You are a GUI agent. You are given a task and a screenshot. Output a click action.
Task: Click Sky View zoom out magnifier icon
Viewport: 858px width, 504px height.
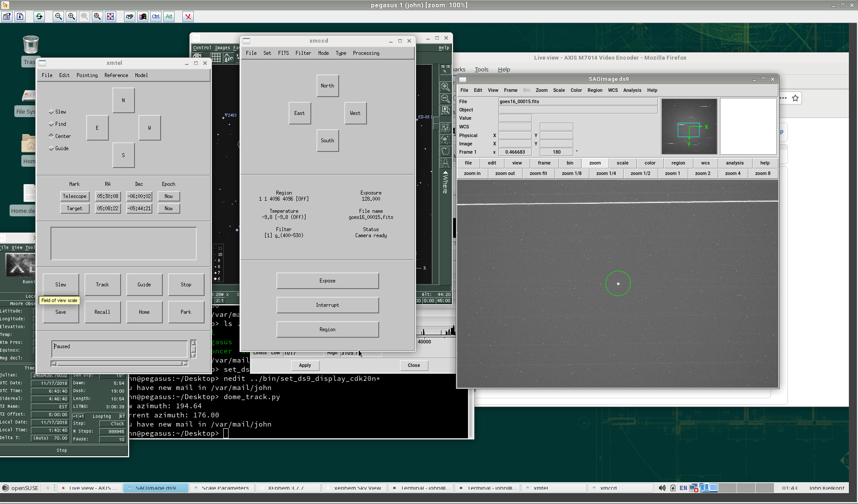point(445,98)
